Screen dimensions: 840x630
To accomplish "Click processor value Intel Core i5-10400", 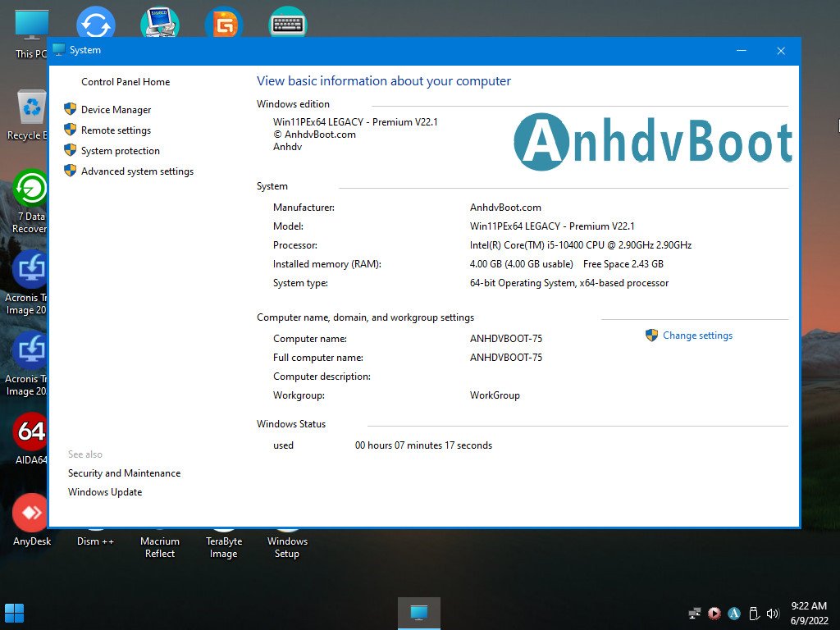I will click(x=581, y=244).
